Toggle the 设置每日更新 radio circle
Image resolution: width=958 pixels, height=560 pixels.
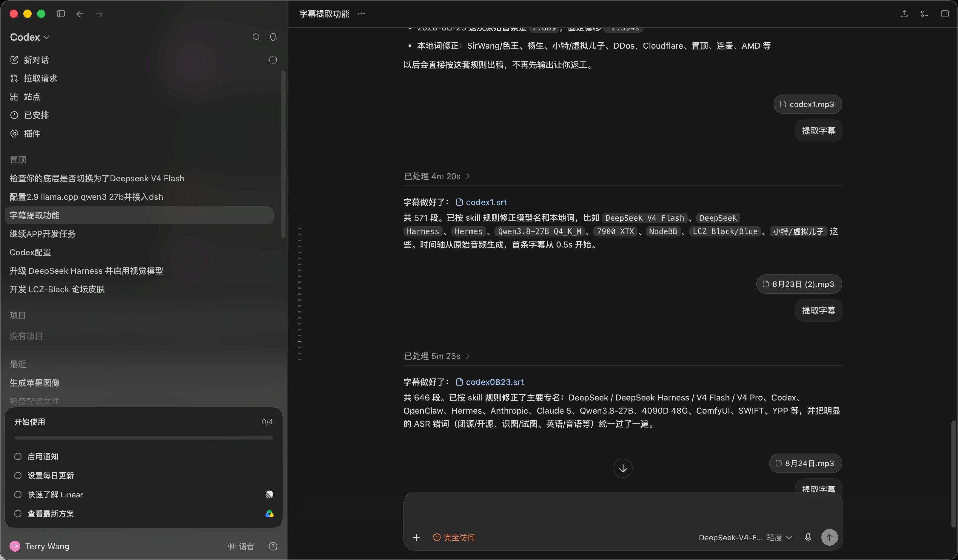(18, 475)
